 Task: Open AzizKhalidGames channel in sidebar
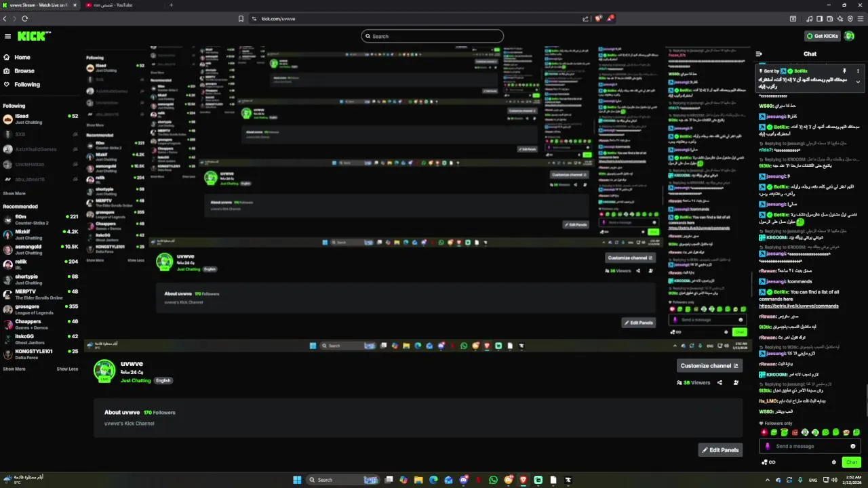(x=41, y=149)
